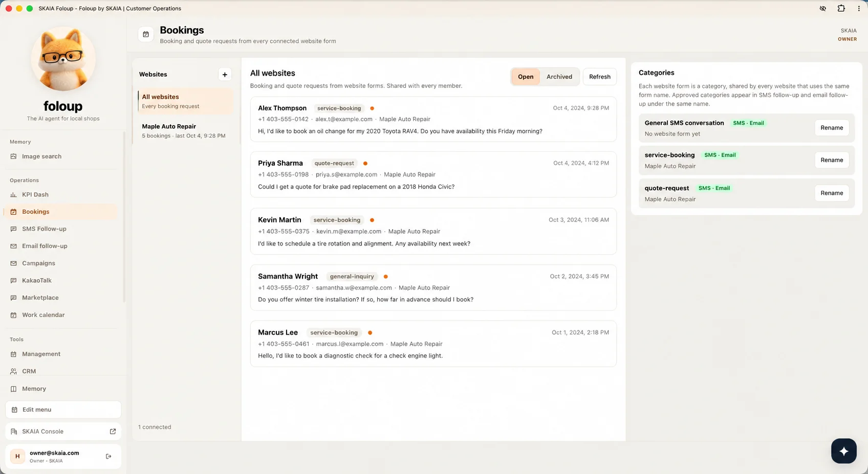
Task: Open Management via its icon
Action: point(13,354)
